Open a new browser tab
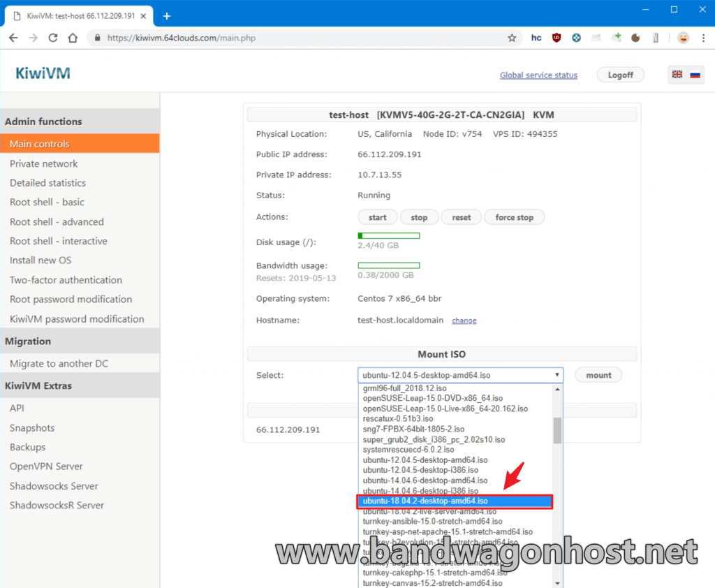 point(167,17)
